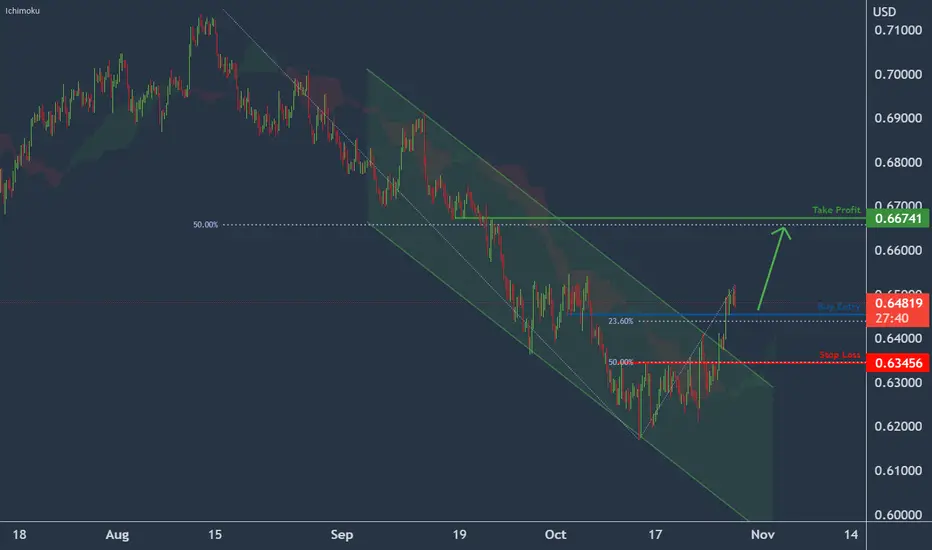
Task: Click the 17 date on time axis
Action: click(655, 535)
